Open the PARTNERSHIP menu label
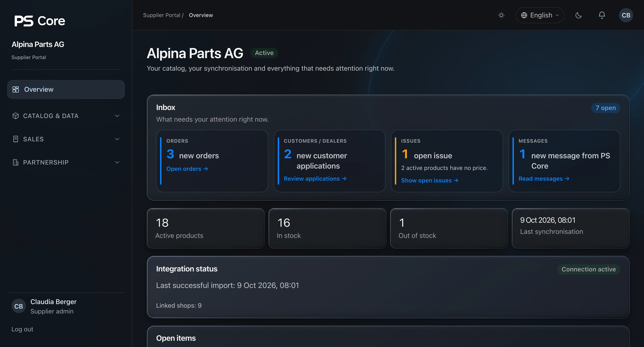 [x=46, y=162]
